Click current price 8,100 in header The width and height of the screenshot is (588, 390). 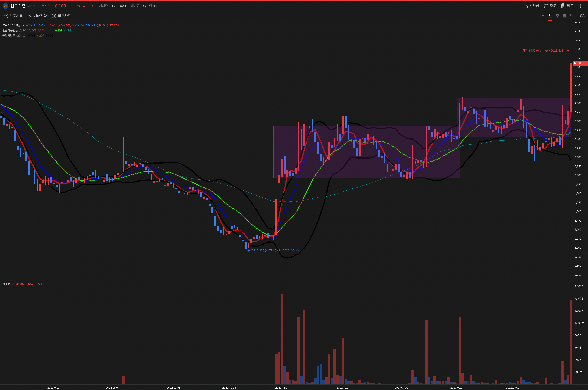[60, 6]
